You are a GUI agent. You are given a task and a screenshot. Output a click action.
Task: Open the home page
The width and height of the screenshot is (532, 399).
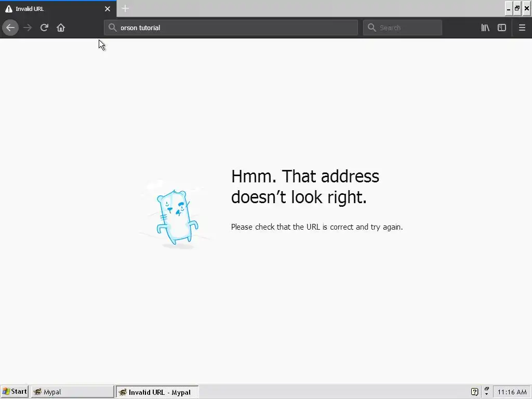pyautogui.click(x=61, y=28)
